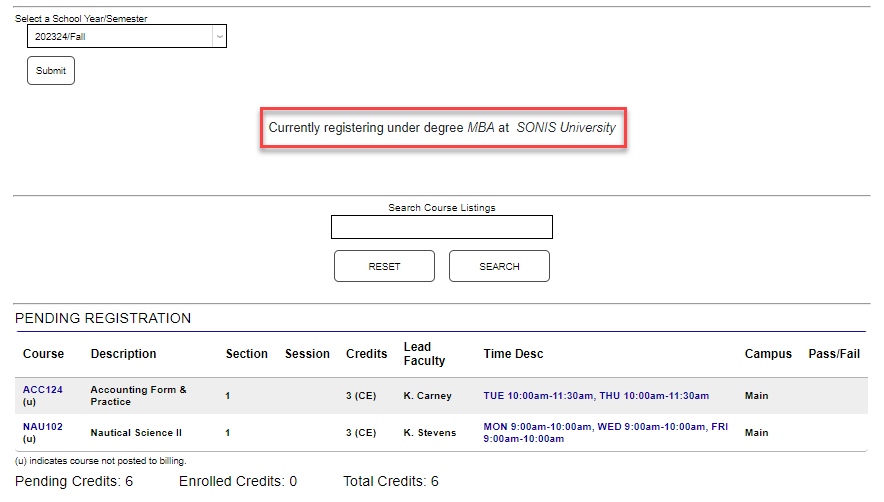Click the Pass/Fail column header

coord(834,354)
